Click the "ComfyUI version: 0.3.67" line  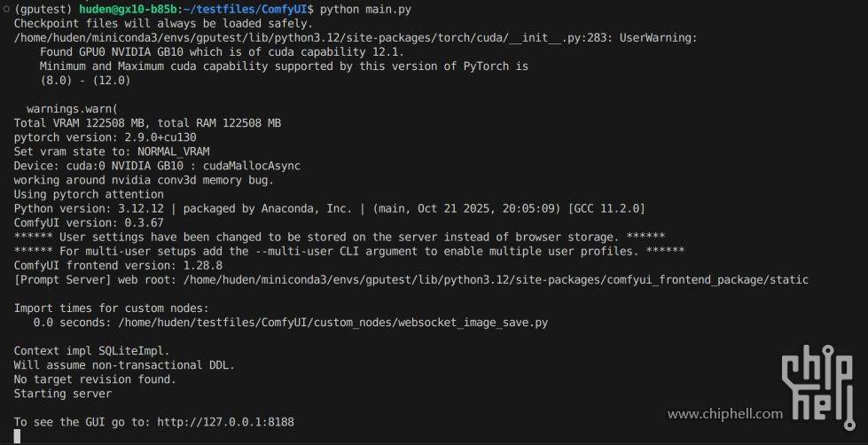[89, 222]
